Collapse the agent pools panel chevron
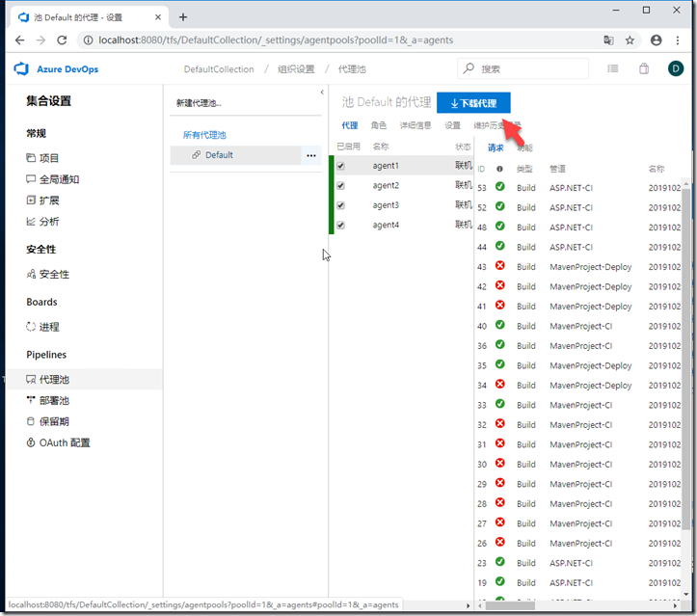Screen dimensions: 697x616 pos(322,93)
